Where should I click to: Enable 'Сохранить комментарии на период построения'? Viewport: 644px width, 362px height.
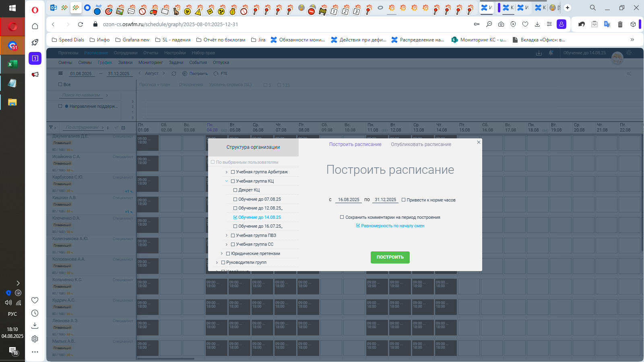pos(342,217)
